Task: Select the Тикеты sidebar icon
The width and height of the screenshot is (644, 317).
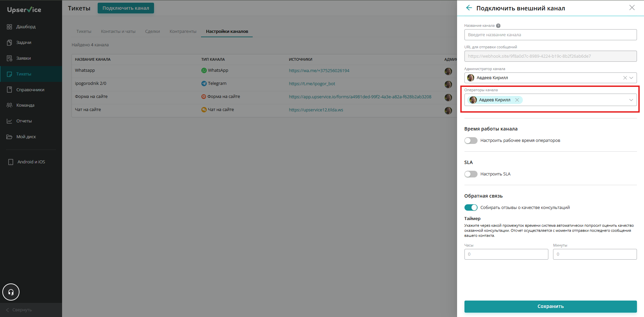Action: 9,74
